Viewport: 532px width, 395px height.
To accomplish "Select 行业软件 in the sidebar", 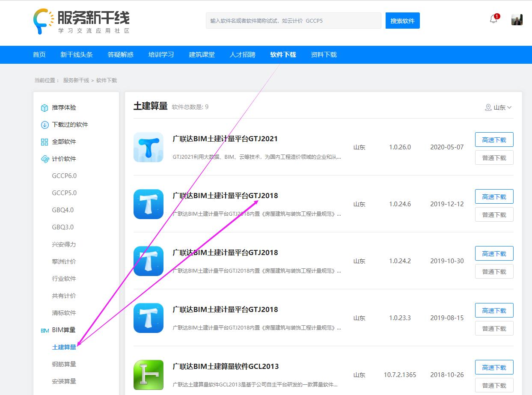I will pos(64,279).
